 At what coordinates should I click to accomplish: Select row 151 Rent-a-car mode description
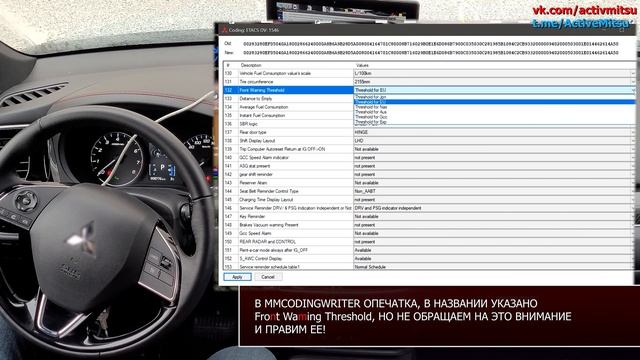(288, 250)
